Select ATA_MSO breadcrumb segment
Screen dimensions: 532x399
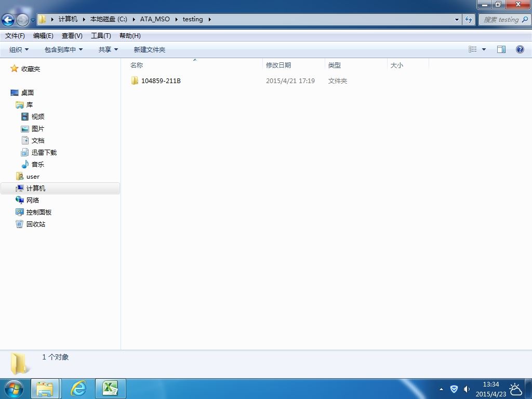click(155, 19)
